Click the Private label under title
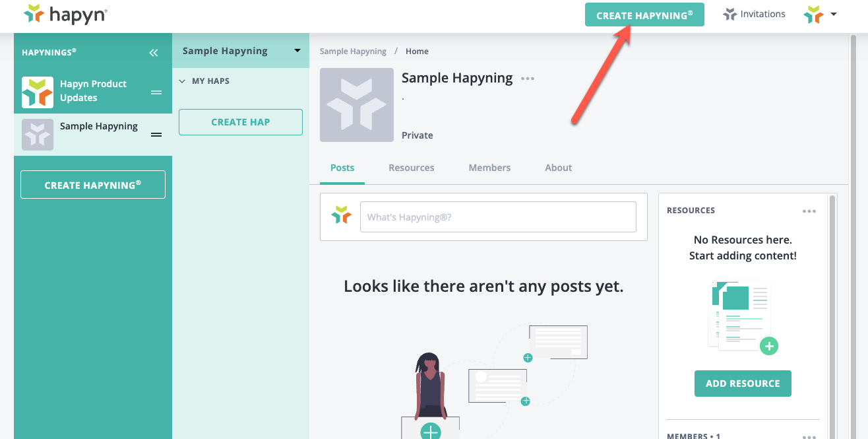This screenshot has height=439, width=868. [418, 135]
